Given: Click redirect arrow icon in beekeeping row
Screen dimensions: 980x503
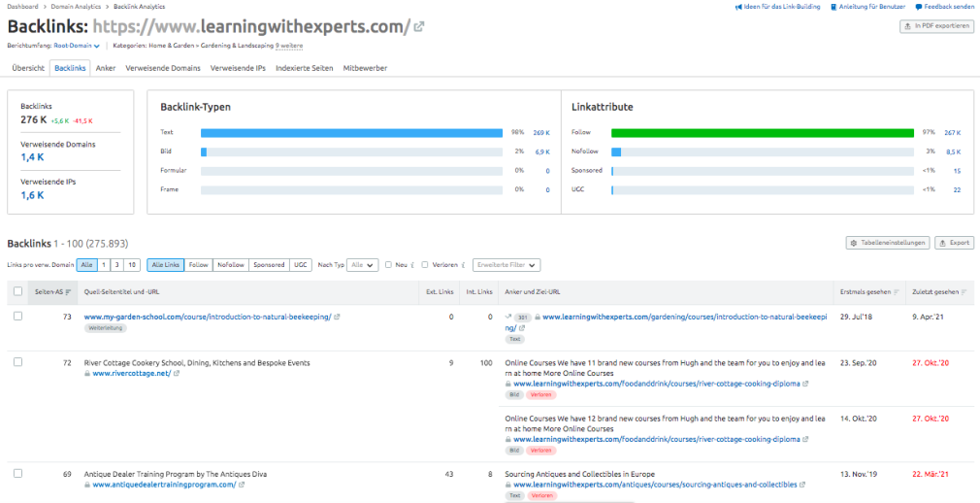Looking at the screenshot, I should point(508,318).
